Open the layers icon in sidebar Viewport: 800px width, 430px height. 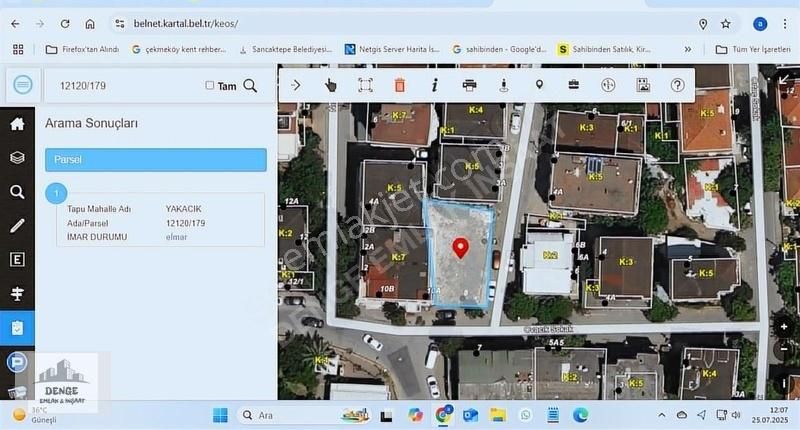(17, 157)
